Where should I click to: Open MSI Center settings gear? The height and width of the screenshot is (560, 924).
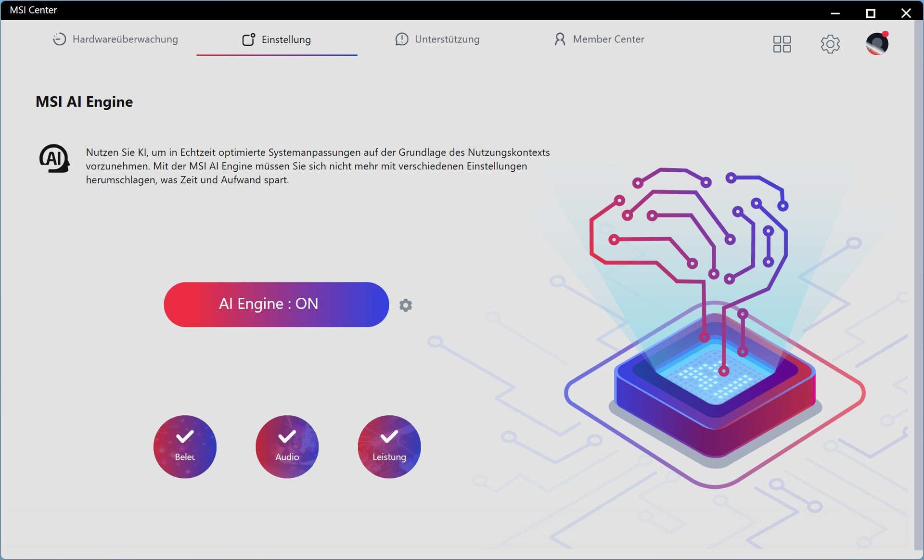[830, 44]
